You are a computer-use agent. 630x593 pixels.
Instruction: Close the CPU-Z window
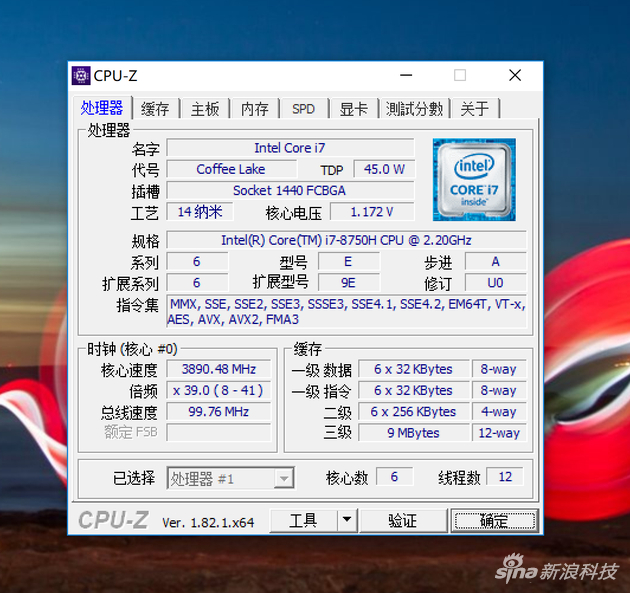coord(515,76)
